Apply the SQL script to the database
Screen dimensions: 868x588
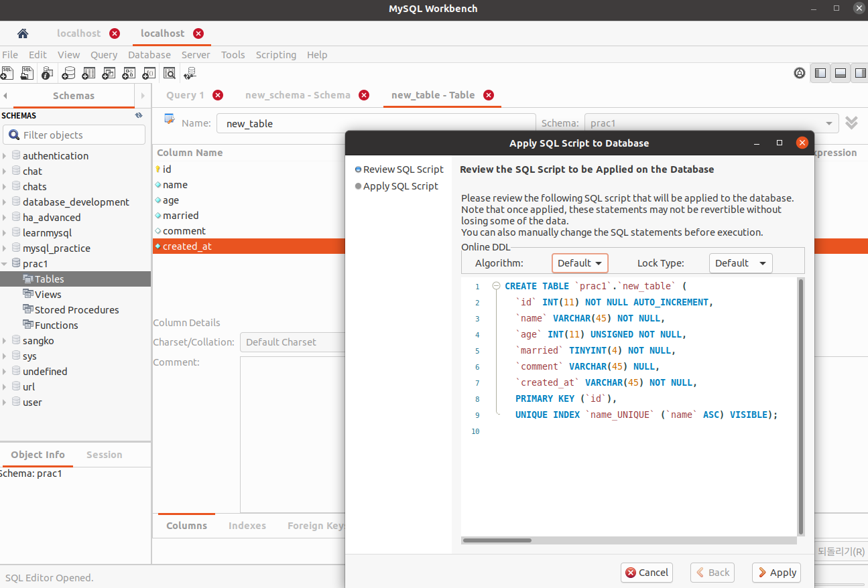(x=776, y=573)
